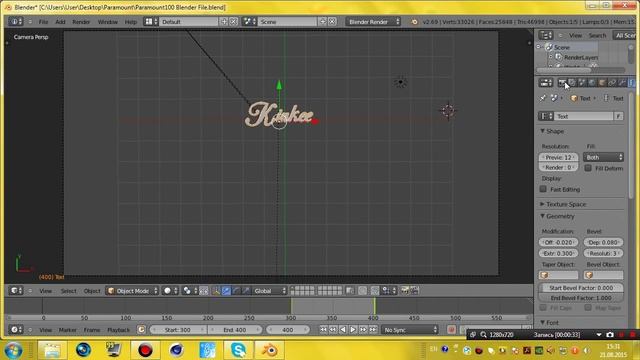Open the No Sync dropdown
This screenshot has width=640, height=360.
[410, 329]
